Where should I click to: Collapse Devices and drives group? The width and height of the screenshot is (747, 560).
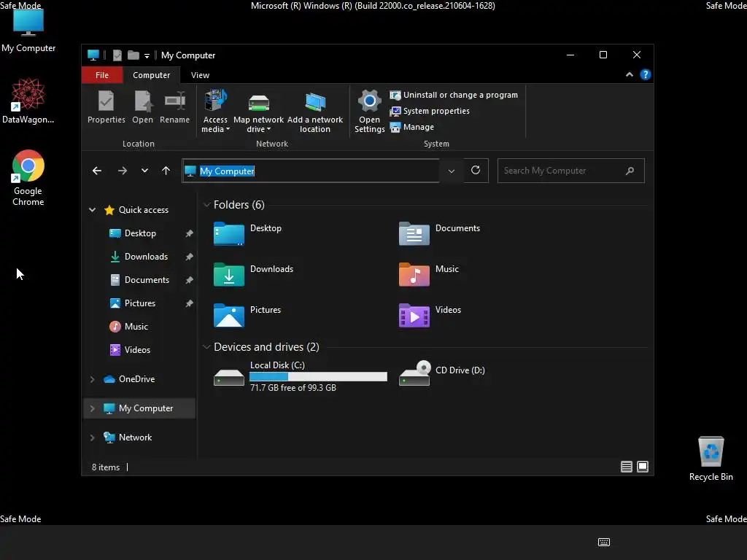206,347
